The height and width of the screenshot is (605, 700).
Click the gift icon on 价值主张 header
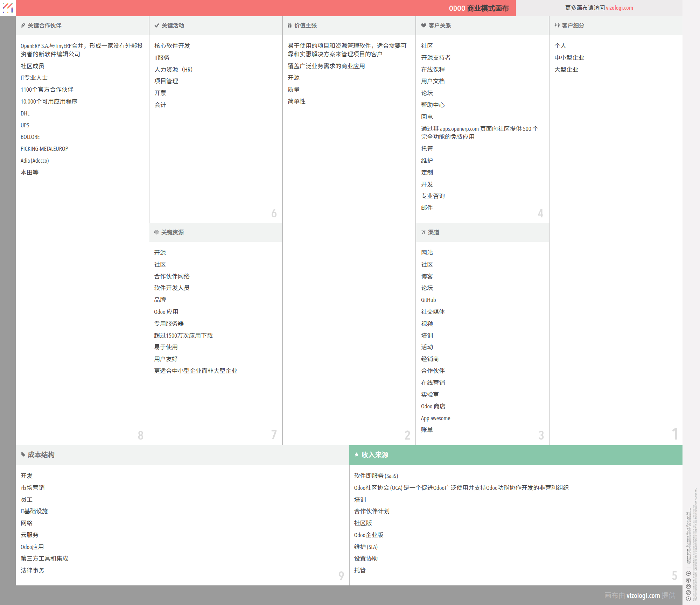click(289, 25)
